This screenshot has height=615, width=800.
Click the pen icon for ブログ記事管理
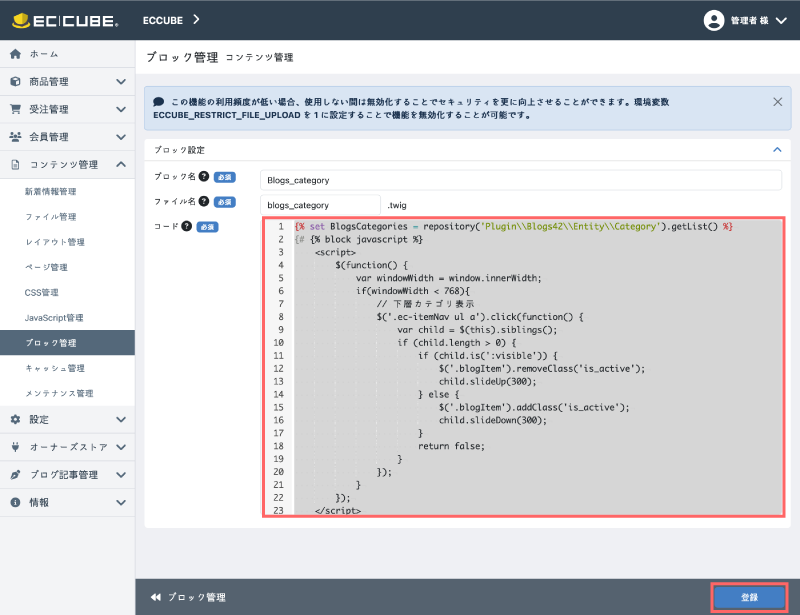[x=15, y=475]
